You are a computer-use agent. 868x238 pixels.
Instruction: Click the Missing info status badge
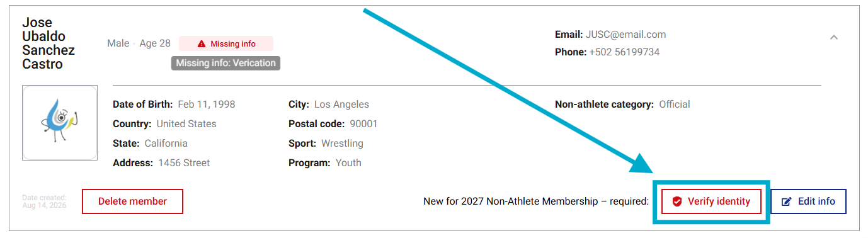(226, 43)
